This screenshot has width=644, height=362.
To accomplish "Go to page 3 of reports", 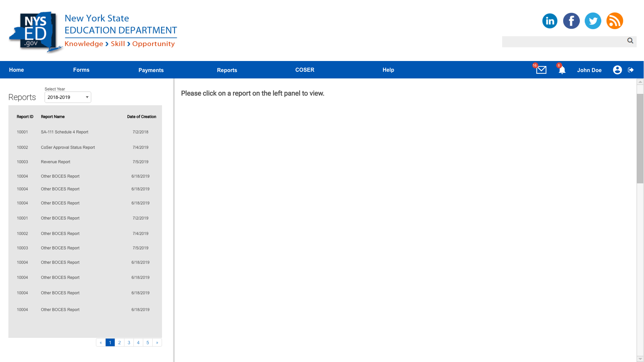I will [x=129, y=343].
